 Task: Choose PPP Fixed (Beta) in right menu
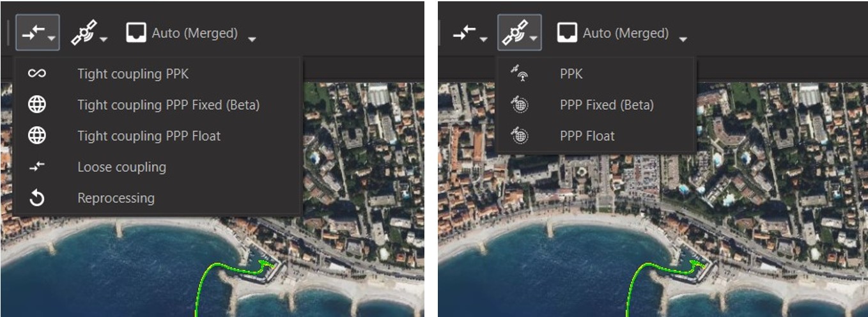(x=596, y=105)
